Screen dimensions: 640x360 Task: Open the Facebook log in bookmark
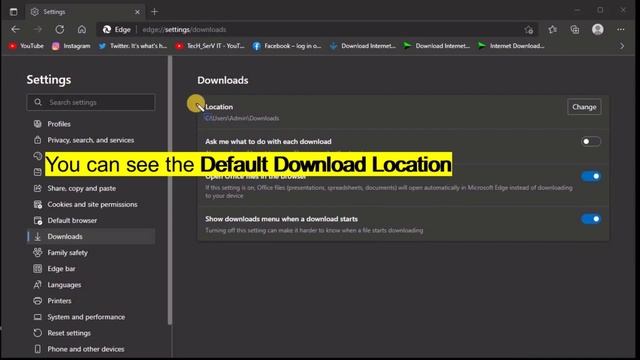[287, 46]
